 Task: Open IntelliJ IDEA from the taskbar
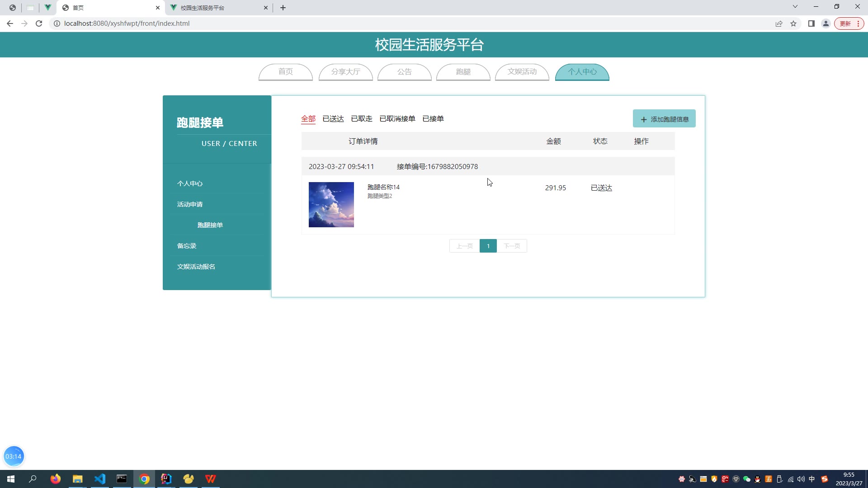click(x=166, y=479)
